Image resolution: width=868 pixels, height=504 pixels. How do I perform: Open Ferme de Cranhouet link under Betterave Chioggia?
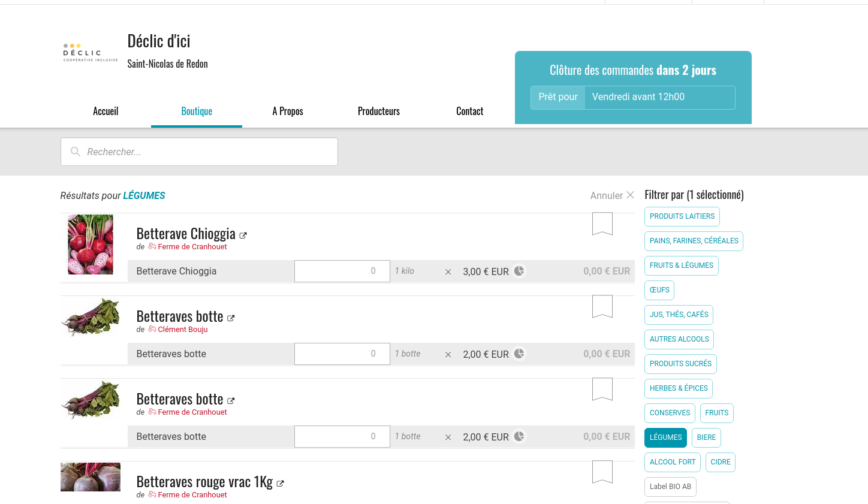(x=192, y=247)
